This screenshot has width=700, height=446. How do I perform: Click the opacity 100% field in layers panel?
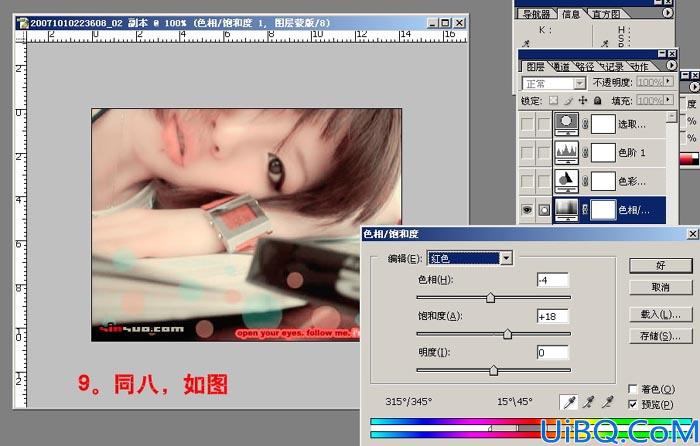[650, 82]
